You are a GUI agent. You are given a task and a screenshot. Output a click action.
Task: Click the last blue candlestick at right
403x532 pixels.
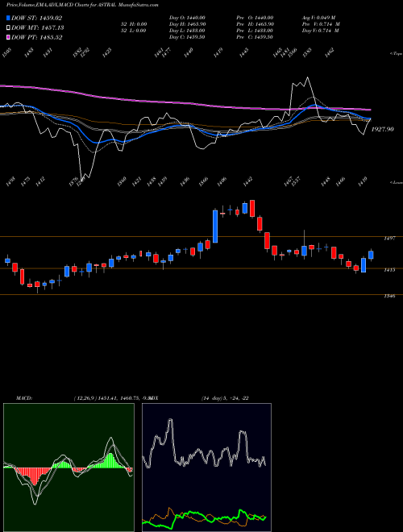[x=371, y=256]
